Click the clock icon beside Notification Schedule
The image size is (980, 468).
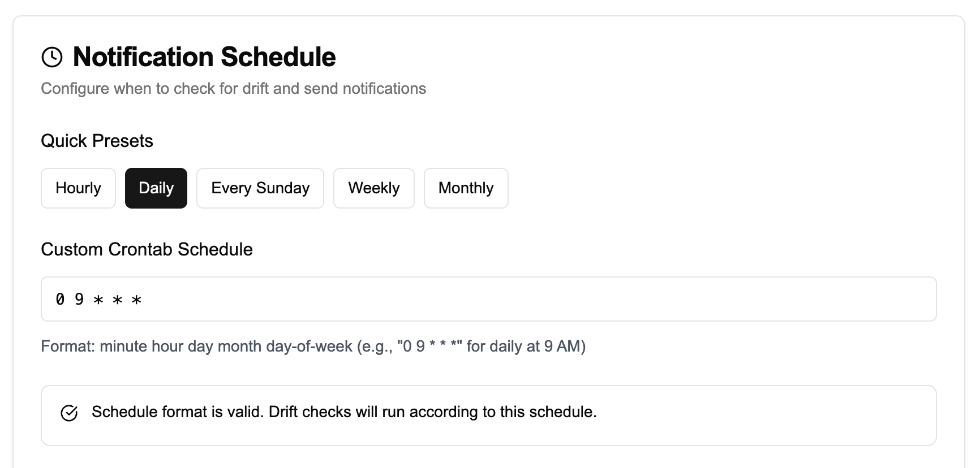tap(52, 57)
